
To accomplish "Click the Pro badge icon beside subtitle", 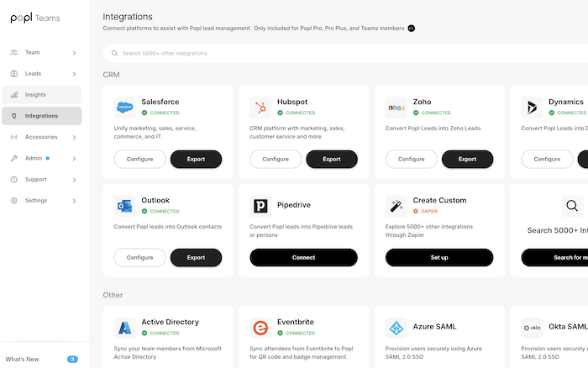I will tap(412, 29).
